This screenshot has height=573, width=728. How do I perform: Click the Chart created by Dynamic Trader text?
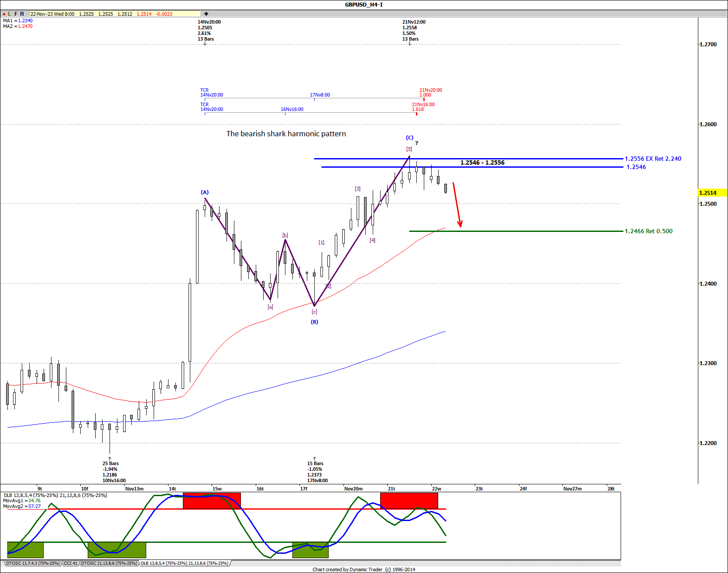[364, 570]
